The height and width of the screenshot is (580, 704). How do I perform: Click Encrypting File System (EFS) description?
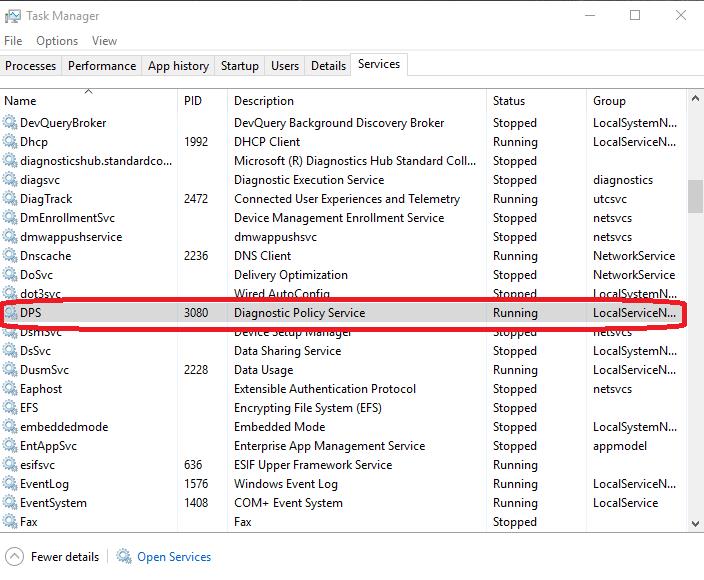tap(308, 408)
